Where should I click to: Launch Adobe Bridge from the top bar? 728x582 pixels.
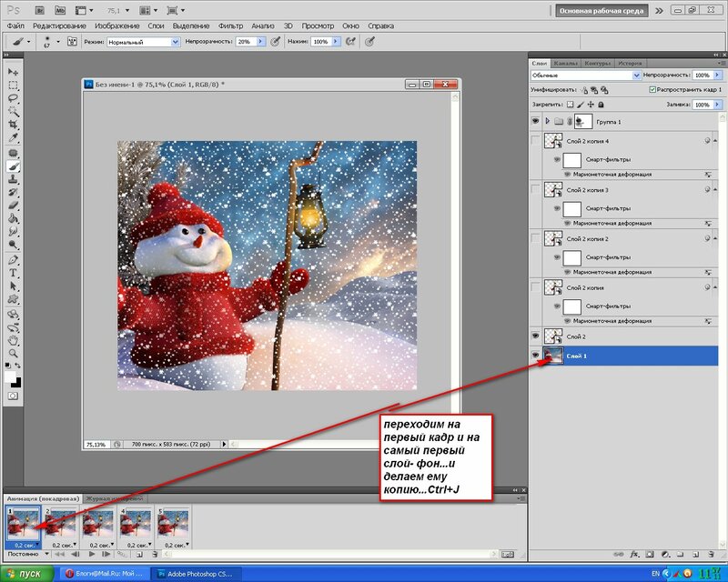click(x=39, y=10)
